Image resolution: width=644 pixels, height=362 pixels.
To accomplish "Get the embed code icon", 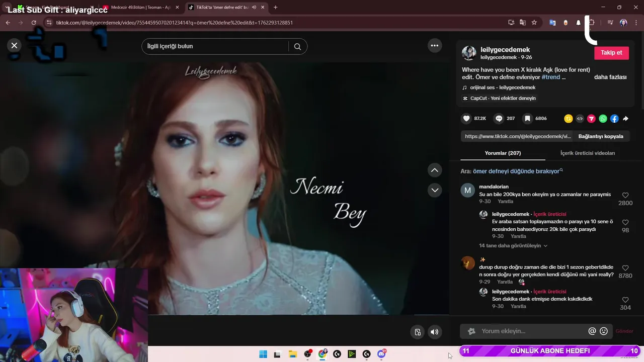I will pos(580,119).
